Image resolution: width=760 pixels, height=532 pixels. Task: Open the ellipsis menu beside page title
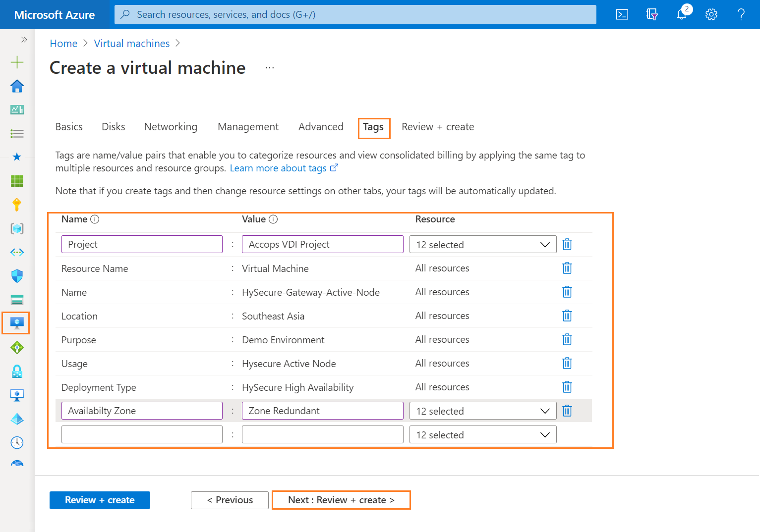[x=270, y=68]
